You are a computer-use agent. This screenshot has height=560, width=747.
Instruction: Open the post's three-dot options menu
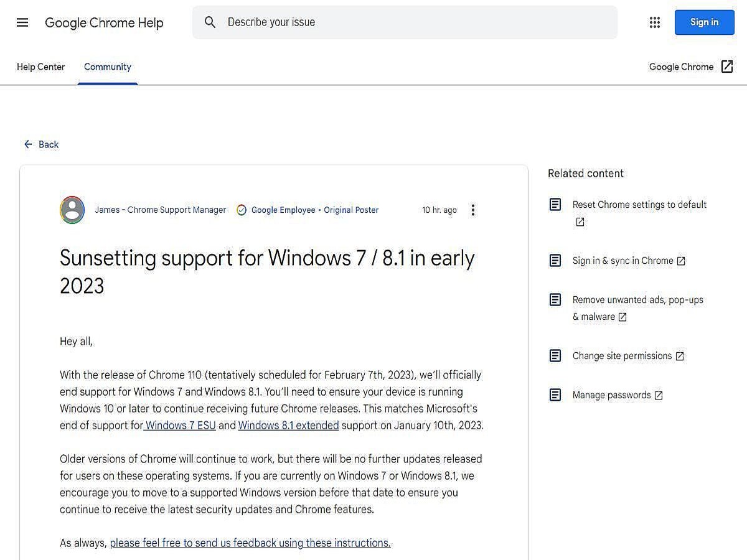click(x=473, y=210)
